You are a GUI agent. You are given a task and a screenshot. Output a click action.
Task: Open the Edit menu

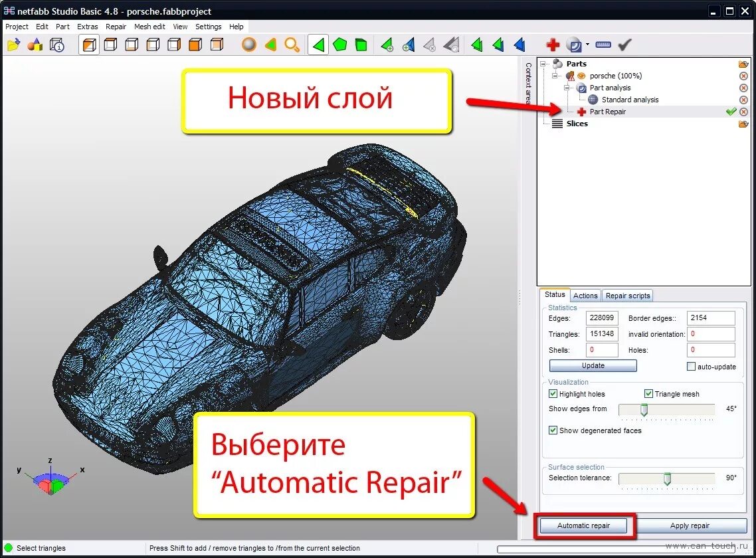click(42, 27)
